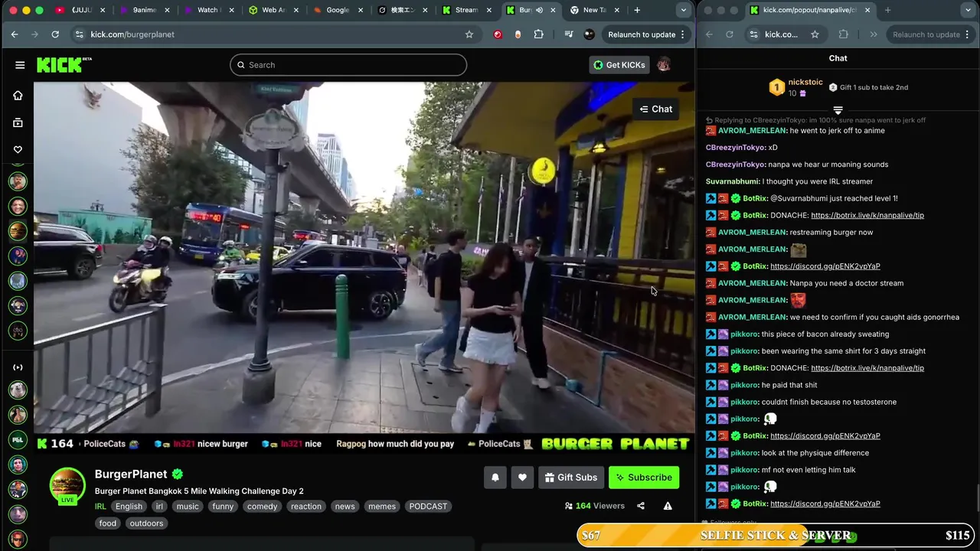The height and width of the screenshot is (551, 980).
Task: Switch to the Web Ar browser tab
Action: (273, 10)
